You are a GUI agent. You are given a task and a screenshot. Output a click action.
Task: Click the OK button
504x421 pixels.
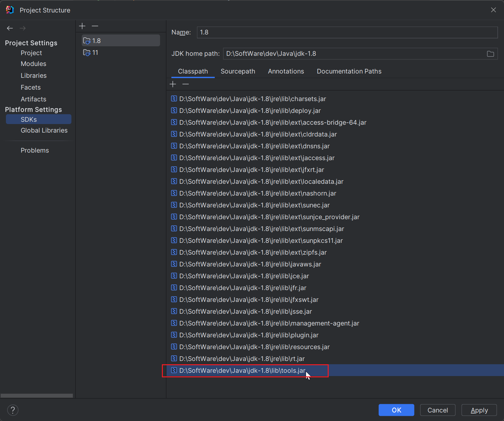tap(396, 410)
